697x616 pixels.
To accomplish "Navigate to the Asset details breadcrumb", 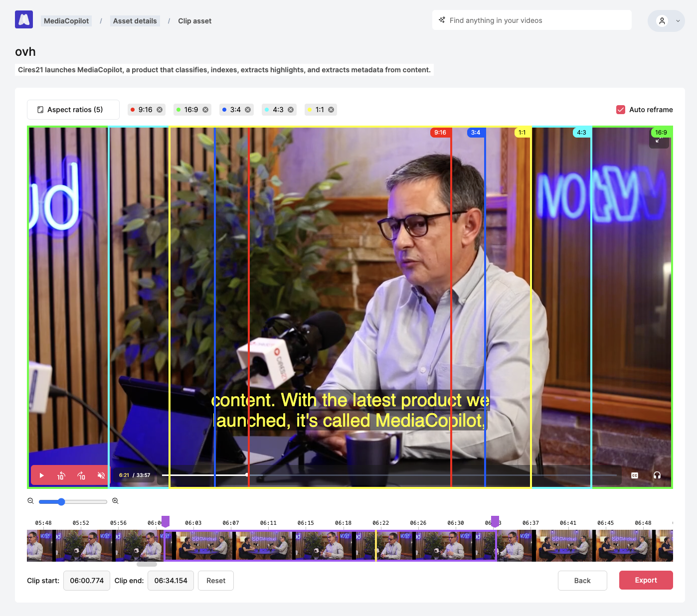I will (135, 21).
